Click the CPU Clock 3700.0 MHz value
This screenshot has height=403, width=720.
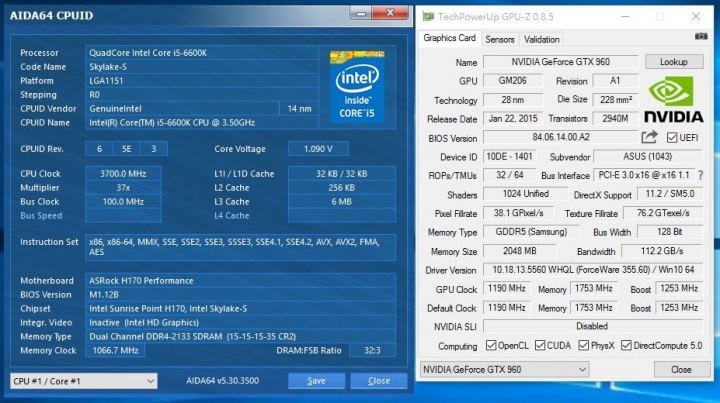pos(123,174)
